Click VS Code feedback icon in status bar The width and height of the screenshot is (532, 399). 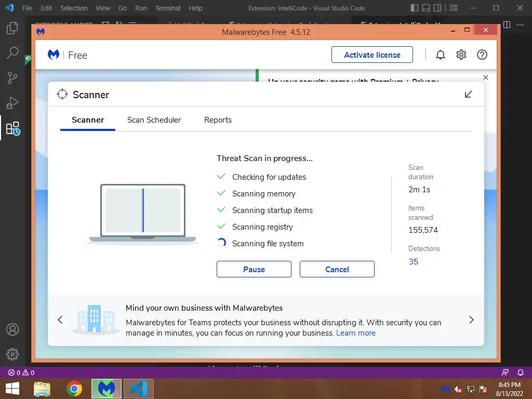pyautogui.click(x=505, y=373)
